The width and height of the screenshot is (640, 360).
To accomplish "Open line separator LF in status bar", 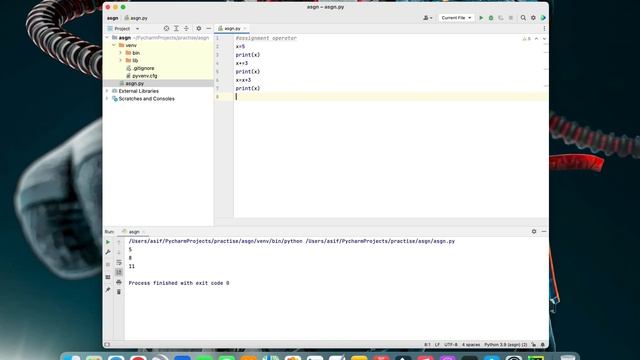I will (437, 344).
